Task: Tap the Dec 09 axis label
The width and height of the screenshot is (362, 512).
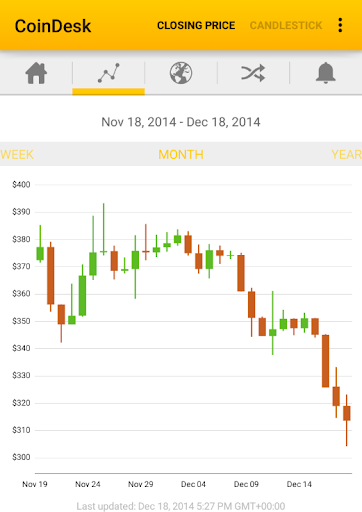Action: tap(246, 484)
